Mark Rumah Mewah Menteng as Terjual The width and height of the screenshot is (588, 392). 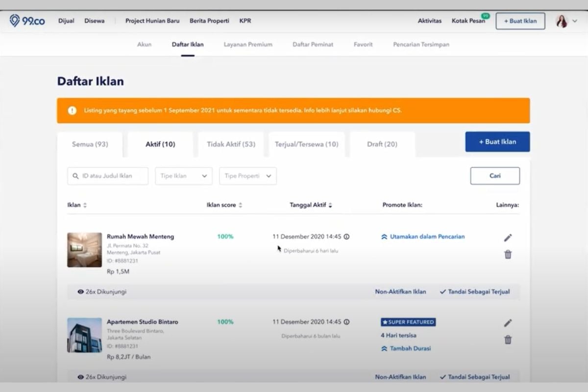point(475,292)
